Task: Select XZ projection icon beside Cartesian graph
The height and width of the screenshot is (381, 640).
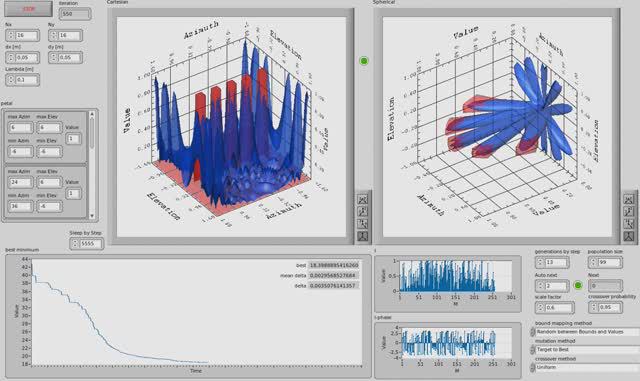Action: (x=362, y=212)
